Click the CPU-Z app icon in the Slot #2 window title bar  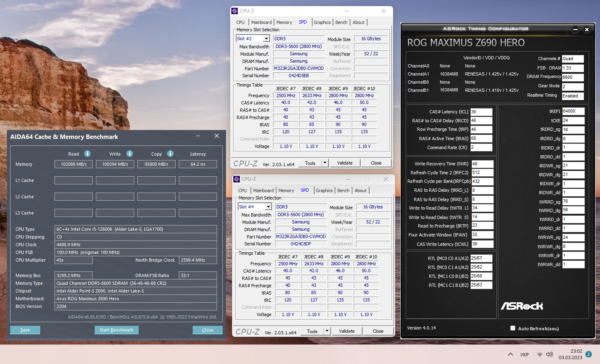[x=235, y=11]
